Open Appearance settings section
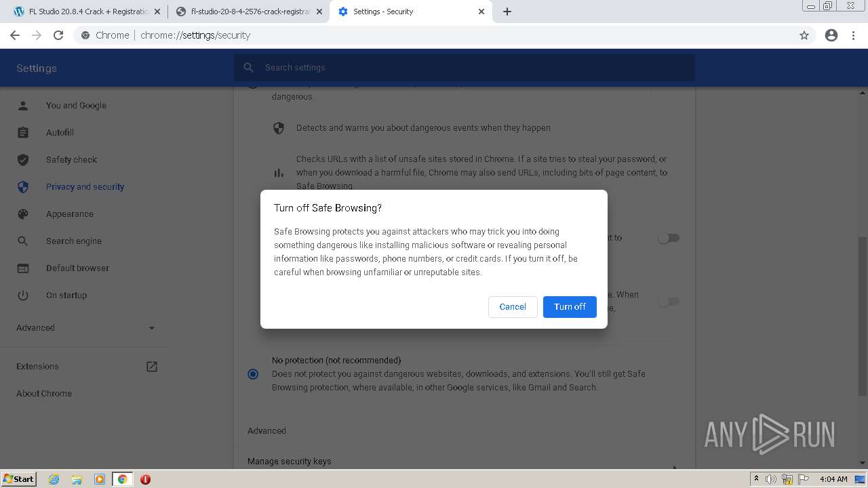Screen dimensions: 868x488 click(x=70, y=214)
